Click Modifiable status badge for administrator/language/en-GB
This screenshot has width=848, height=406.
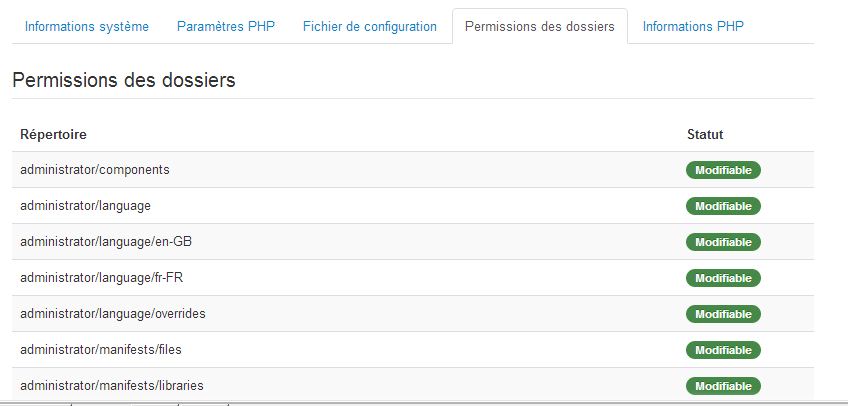coord(723,242)
